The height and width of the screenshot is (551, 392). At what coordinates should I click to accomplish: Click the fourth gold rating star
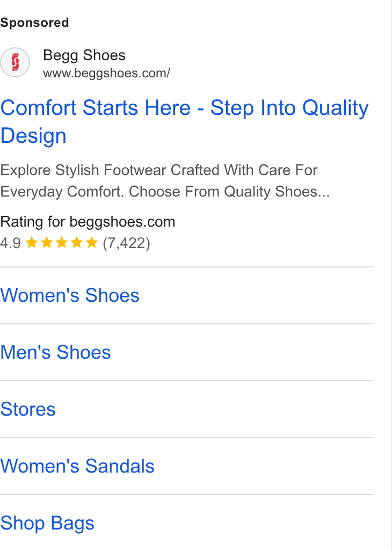tap(77, 242)
